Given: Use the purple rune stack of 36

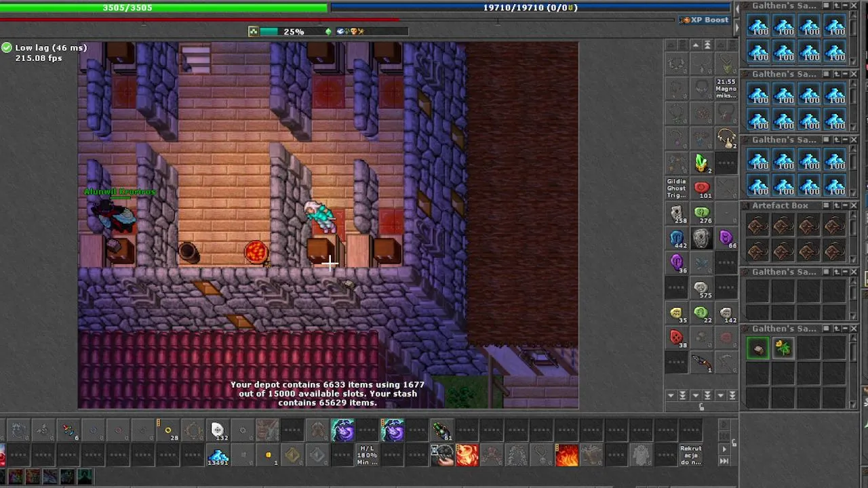Looking at the screenshot, I should point(677,263).
